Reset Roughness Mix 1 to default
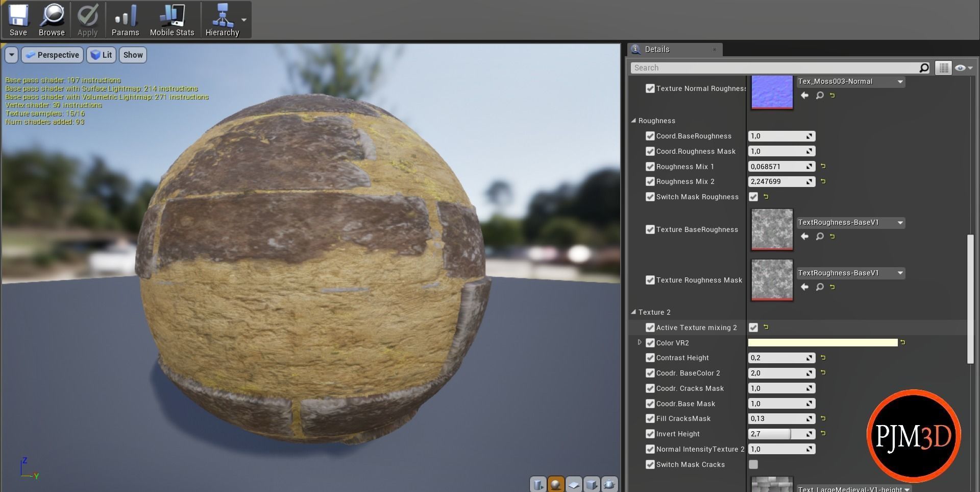980x492 pixels. pyautogui.click(x=823, y=167)
